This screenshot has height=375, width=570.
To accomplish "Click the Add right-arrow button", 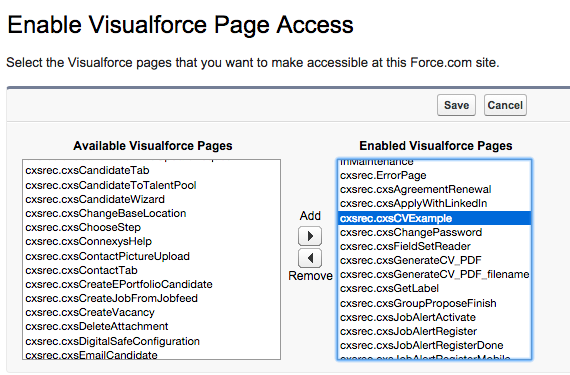I will 310,236.
